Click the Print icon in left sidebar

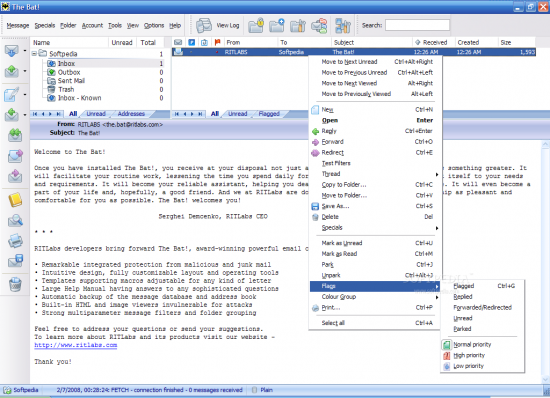(x=15, y=241)
